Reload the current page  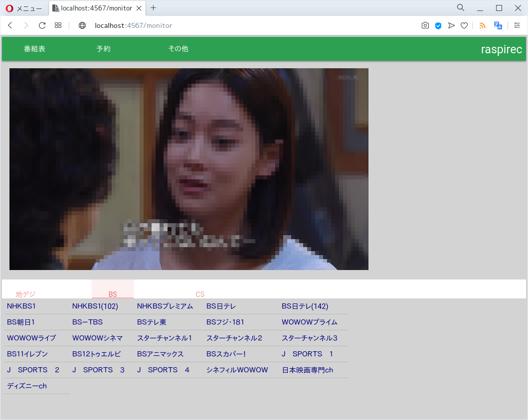tap(42, 25)
